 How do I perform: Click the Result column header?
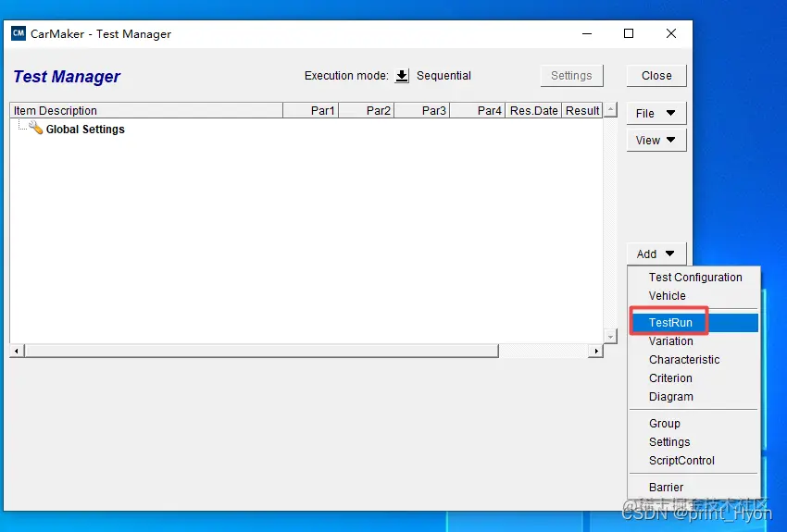click(x=582, y=110)
